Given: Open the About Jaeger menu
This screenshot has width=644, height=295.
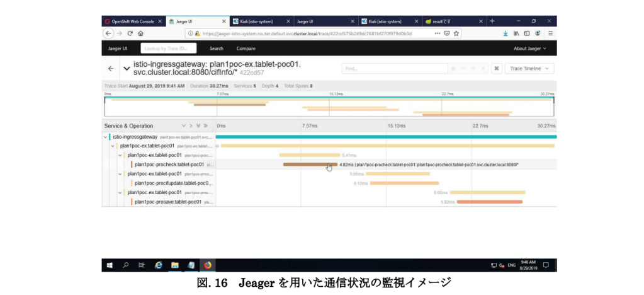Looking at the screenshot, I should coord(529,49).
